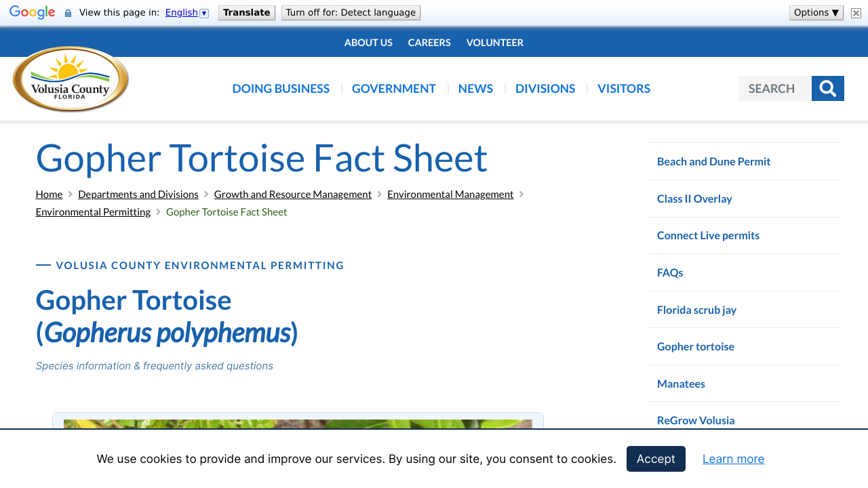868x488 pixels.
Task: Go to the About Us page
Action: pyautogui.click(x=368, y=43)
